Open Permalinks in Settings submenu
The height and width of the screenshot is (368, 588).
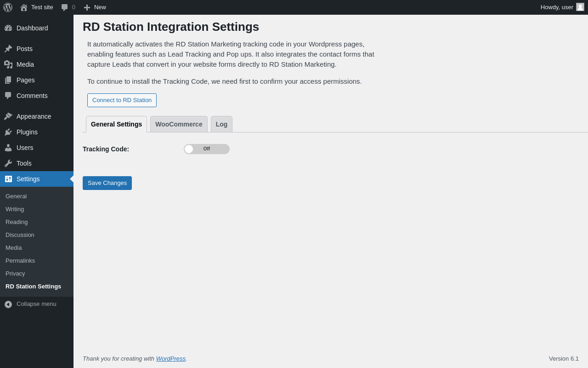(20, 261)
